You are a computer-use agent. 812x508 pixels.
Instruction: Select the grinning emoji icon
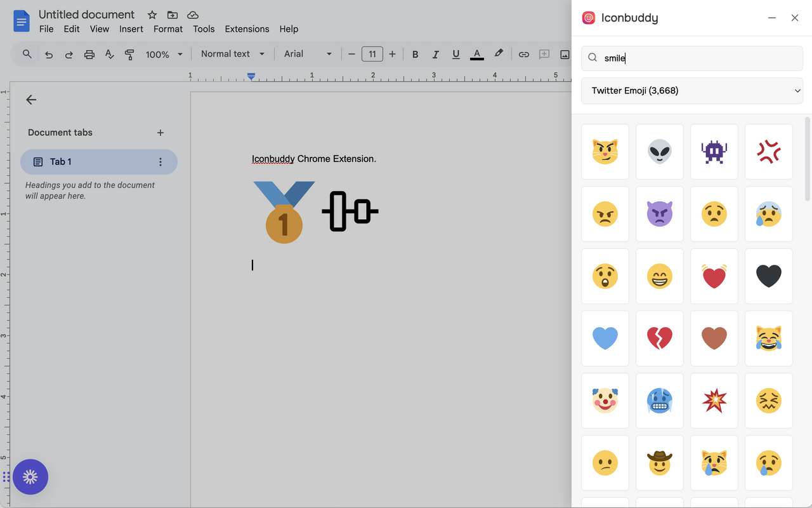pyautogui.click(x=660, y=276)
